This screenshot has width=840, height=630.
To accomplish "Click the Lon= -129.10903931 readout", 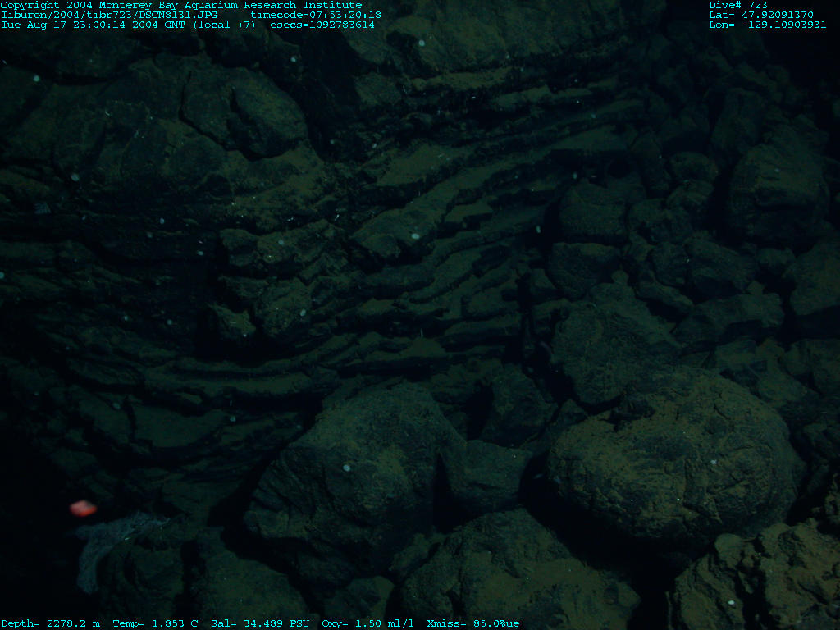I will (x=767, y=25).
